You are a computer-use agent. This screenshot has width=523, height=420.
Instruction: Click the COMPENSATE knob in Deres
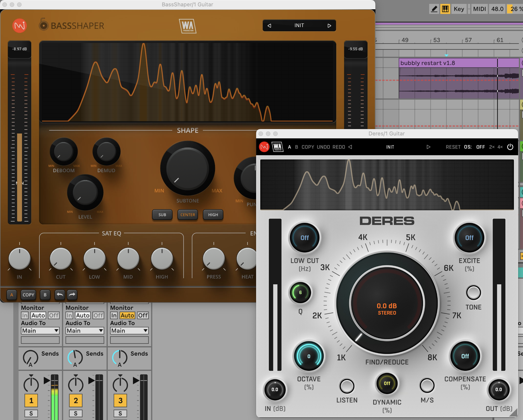tap(465, 356)
